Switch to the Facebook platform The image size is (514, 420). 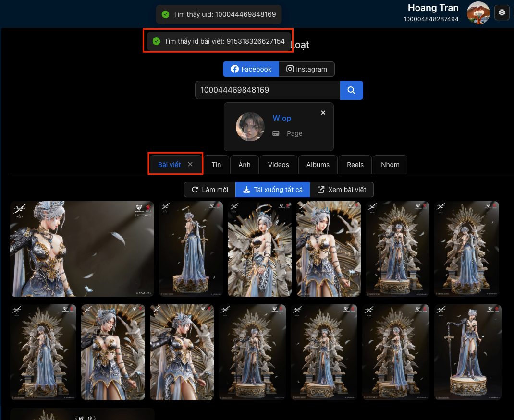[x=251, y=69]
